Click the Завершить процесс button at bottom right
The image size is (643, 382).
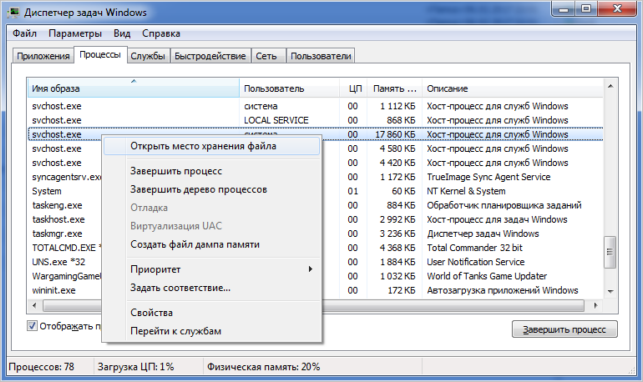pos(565,330)
